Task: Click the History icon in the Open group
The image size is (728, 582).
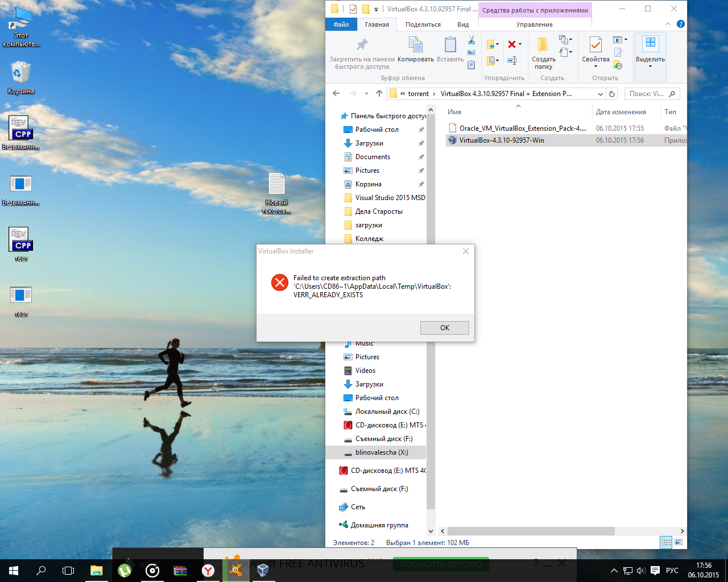Action: coord(618,65)
